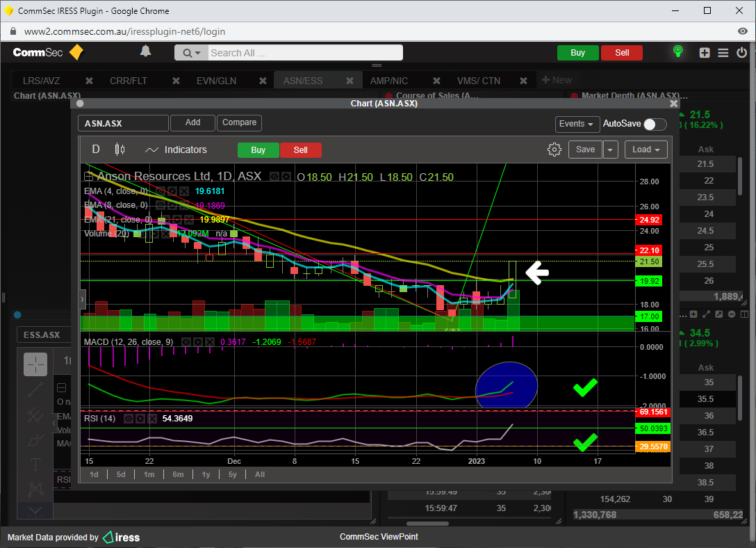
Task: Toggle visibility of RSI (14) indicator
Action: (129, 419)
